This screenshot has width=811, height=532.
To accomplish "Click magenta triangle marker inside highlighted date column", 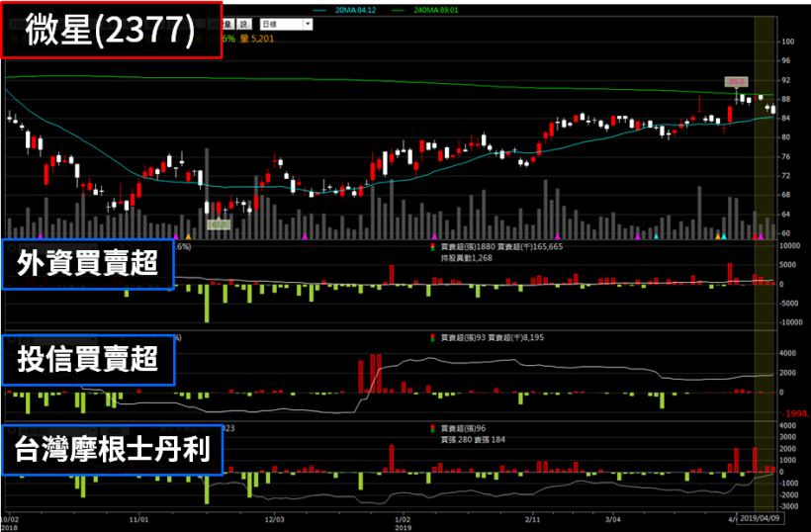I will 761,236.
